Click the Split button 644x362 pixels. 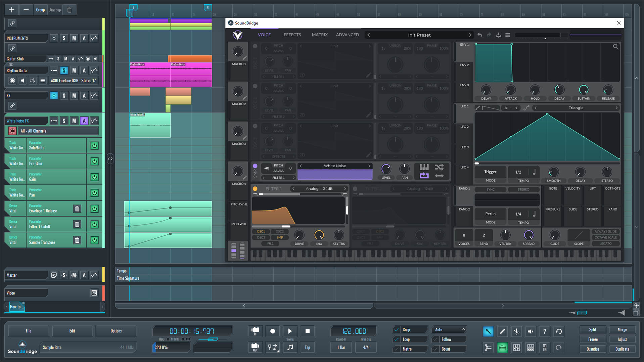click(593, 330)
